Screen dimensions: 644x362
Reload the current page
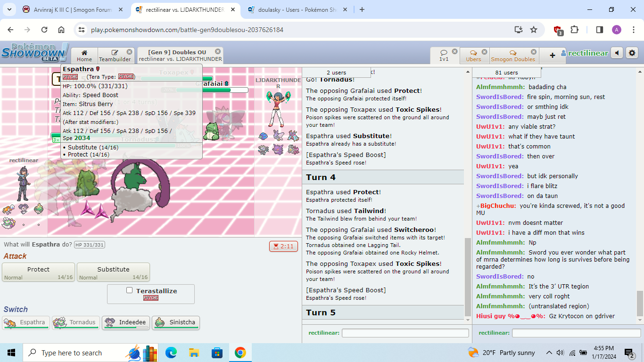pyautogui.click(x=44, y=30)
